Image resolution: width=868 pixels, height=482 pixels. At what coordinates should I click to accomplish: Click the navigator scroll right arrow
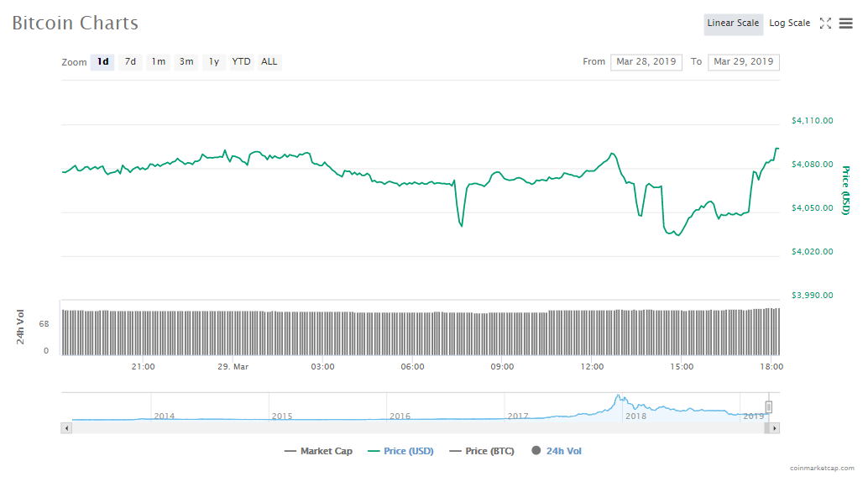774,427
